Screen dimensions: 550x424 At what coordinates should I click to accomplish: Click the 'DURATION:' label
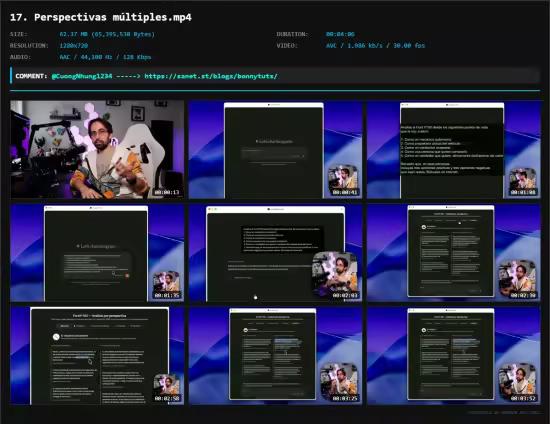tap(292, 34)
